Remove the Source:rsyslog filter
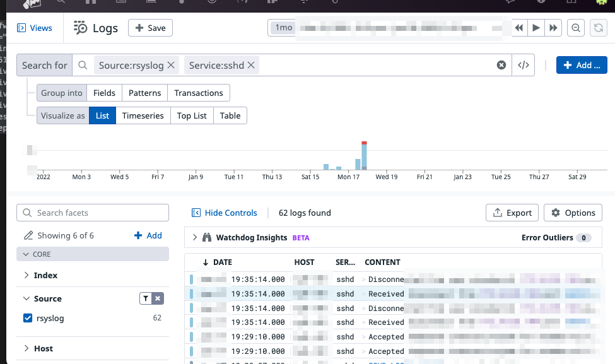 [171, 65]
